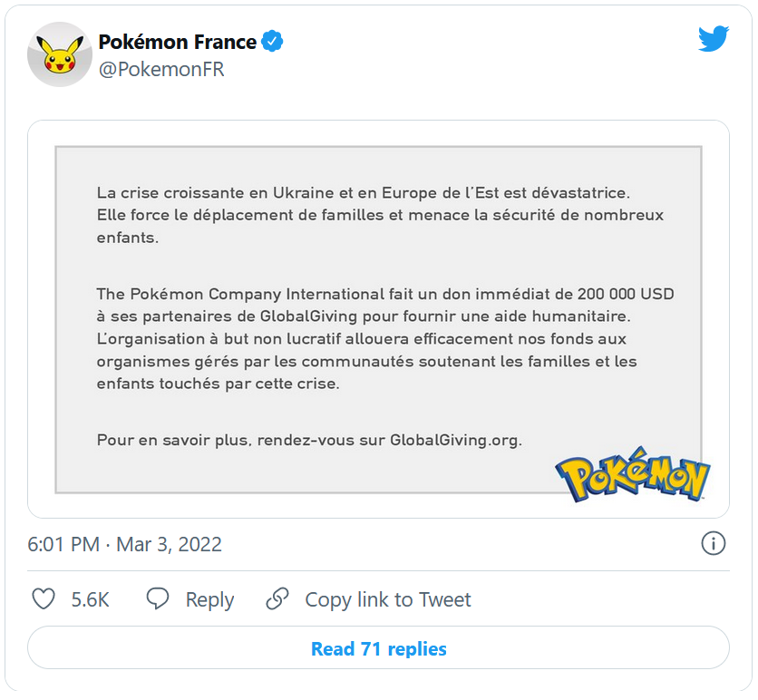Click the GlobalGiving.org text in the image

tap(454, 441)
